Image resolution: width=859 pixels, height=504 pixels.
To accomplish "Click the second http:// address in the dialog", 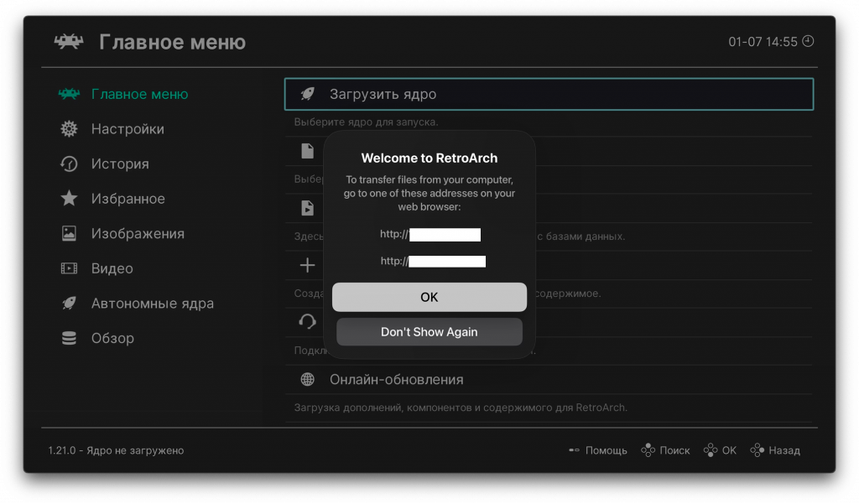I will [433, 262].
